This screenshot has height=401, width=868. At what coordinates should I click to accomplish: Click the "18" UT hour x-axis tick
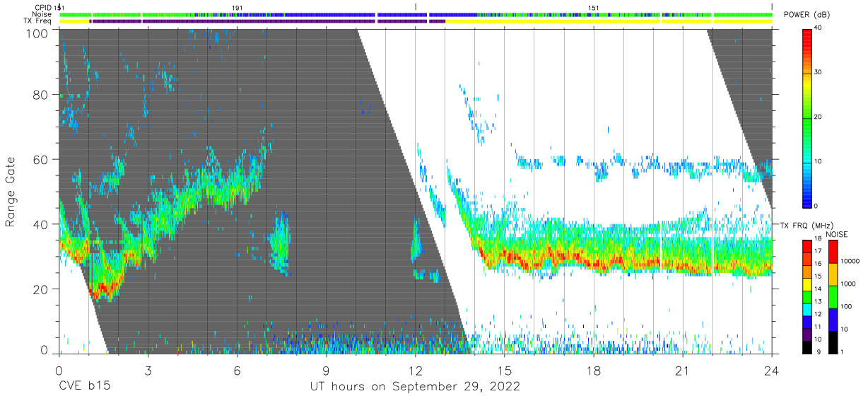[594, 371]
